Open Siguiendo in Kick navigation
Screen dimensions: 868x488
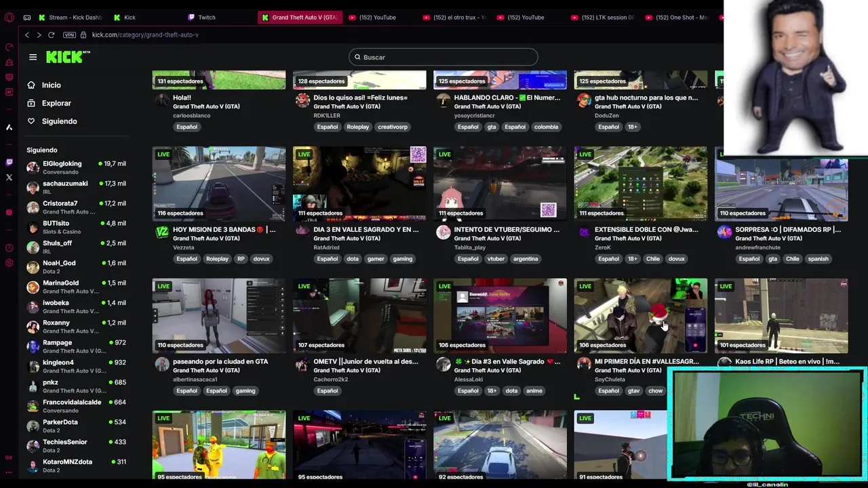60,121
